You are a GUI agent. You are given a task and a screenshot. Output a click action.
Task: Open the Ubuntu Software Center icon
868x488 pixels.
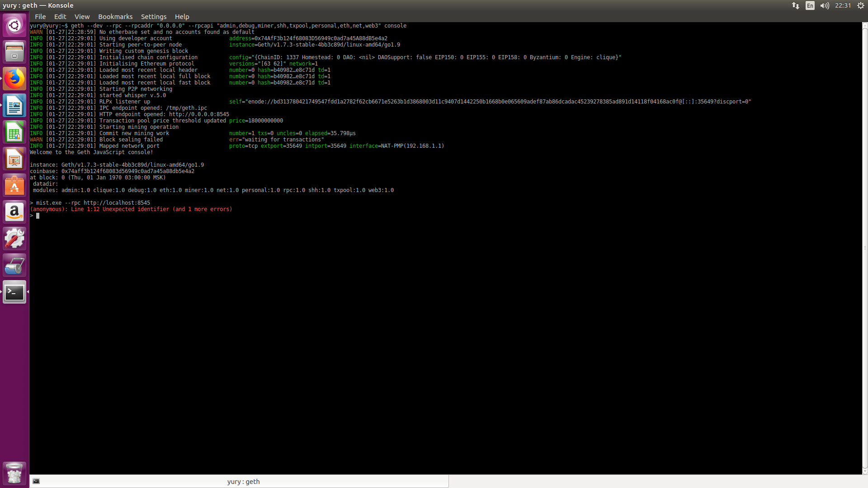tap(14, 185)
